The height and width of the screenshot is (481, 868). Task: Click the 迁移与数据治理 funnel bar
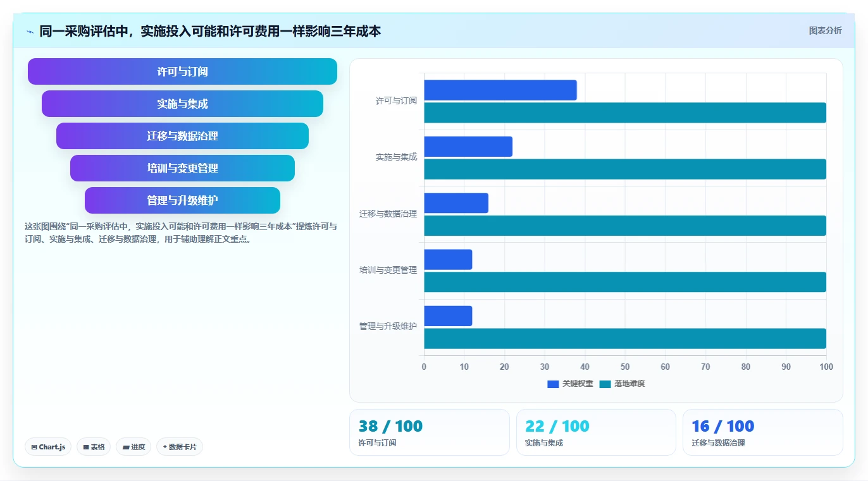(x=182, y=136)
